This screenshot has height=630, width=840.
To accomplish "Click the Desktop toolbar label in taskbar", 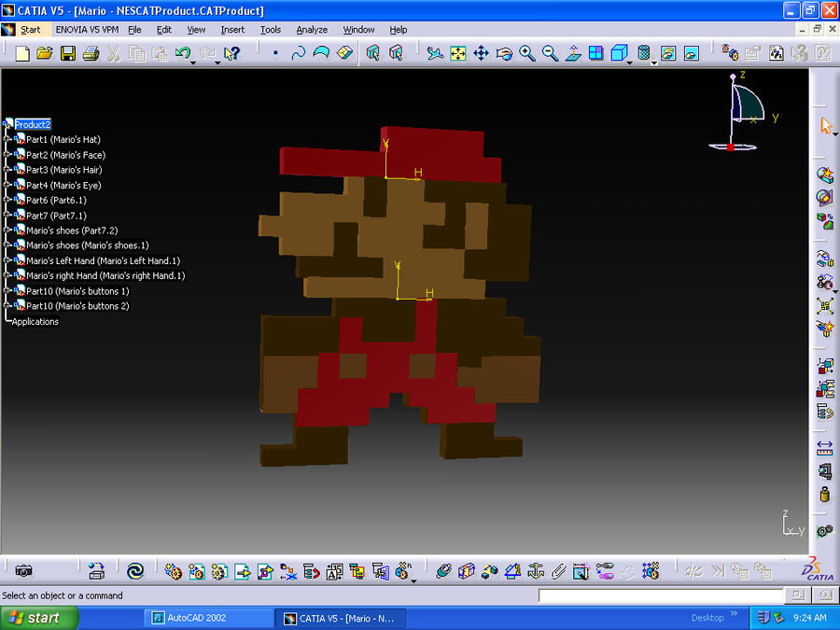I will (707, 618).
